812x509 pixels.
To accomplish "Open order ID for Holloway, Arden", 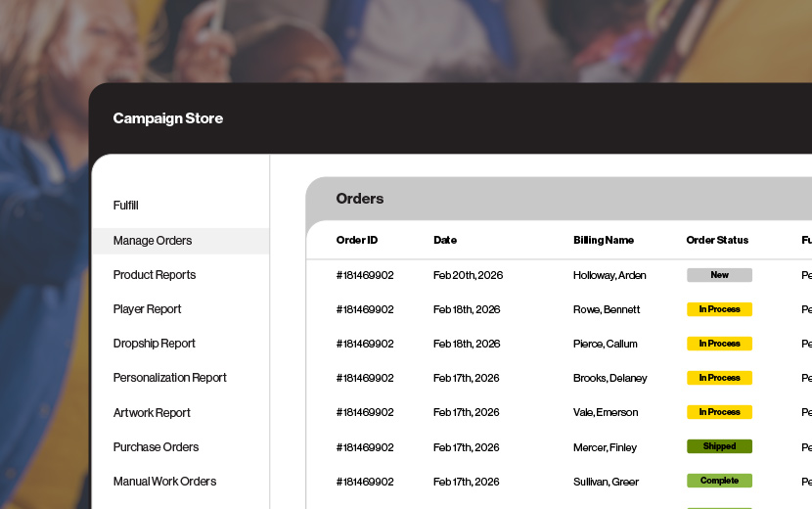I will pyautogui.click(x=365, y=275).
